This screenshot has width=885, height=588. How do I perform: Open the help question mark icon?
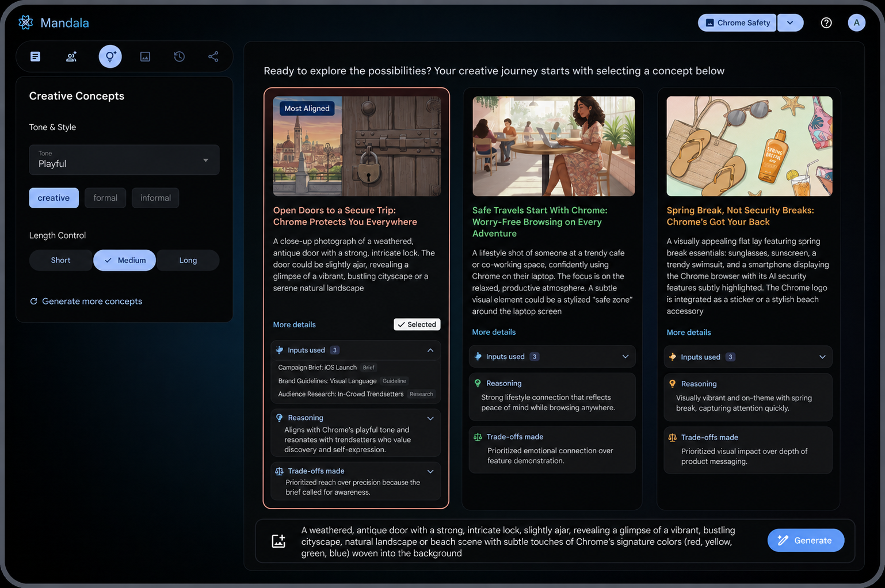[826, 23]
